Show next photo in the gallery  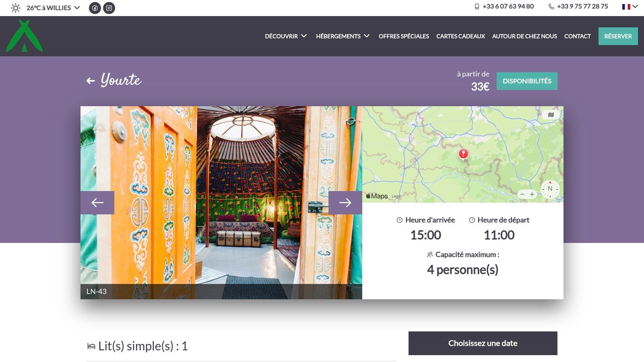coord(345,203)
